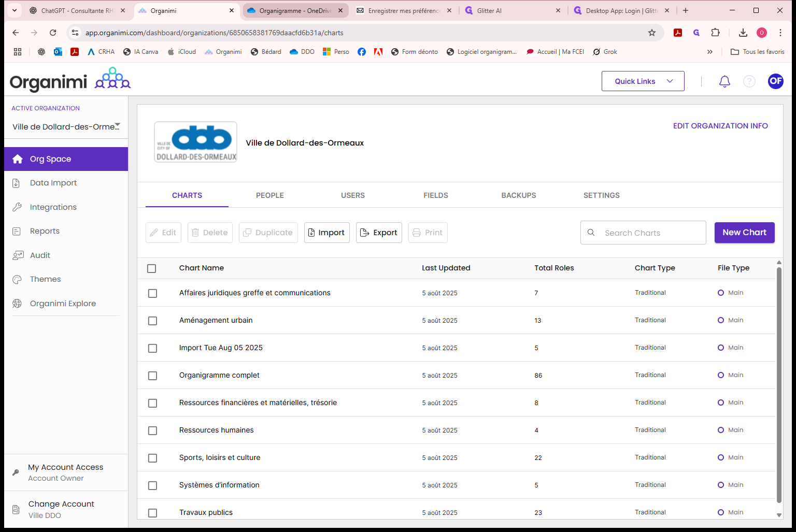Viewport: 796px width, 532px height.
Task: Switch to the SETTINGS tab
Action: click(602, 195)
